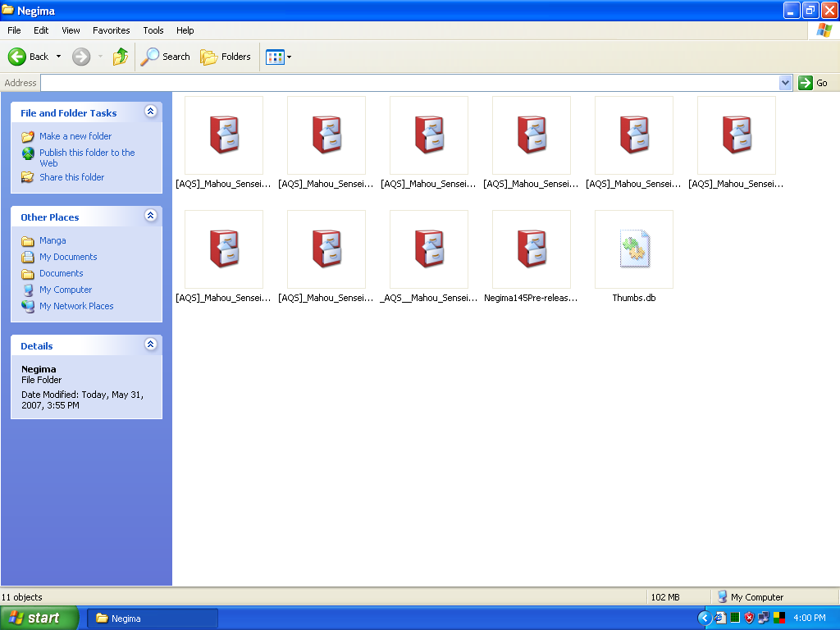Open My Computer link
The image size is (840, 630).
[x=66, y=290]
